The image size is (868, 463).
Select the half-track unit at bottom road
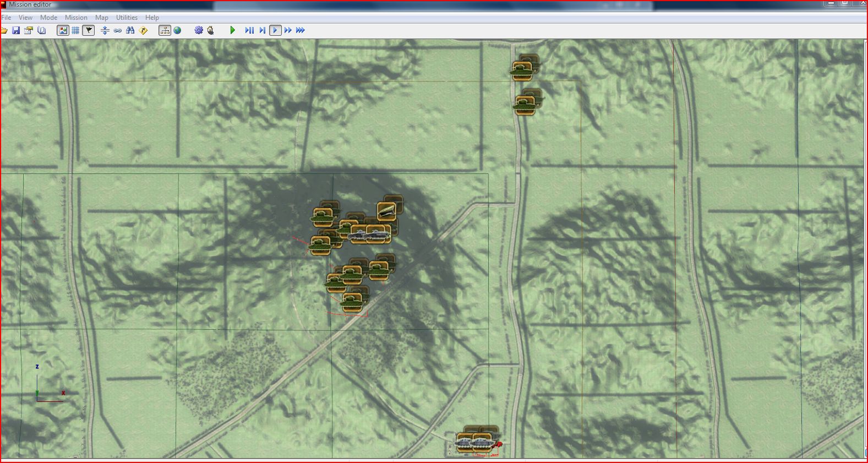click(482, 443)
